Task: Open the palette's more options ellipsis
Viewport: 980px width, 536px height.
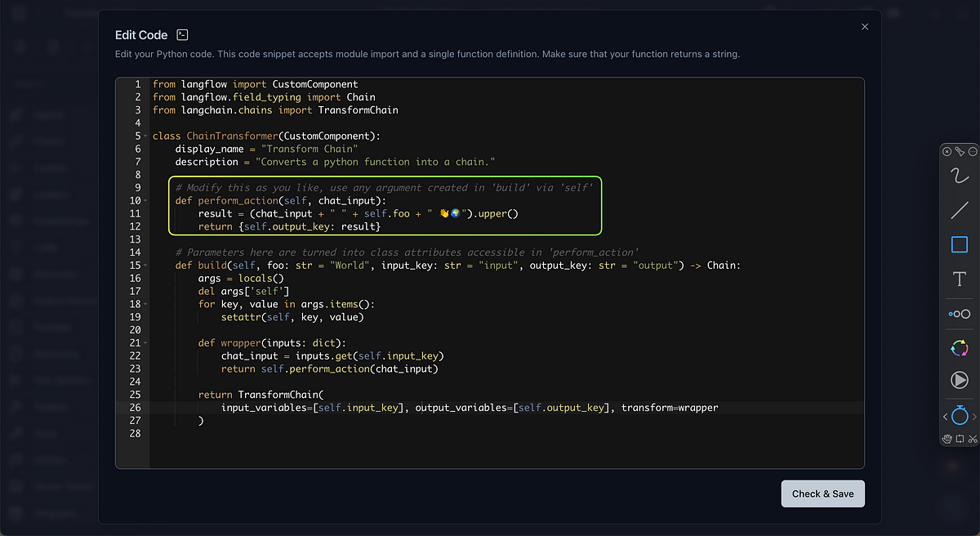Action: 973,151
